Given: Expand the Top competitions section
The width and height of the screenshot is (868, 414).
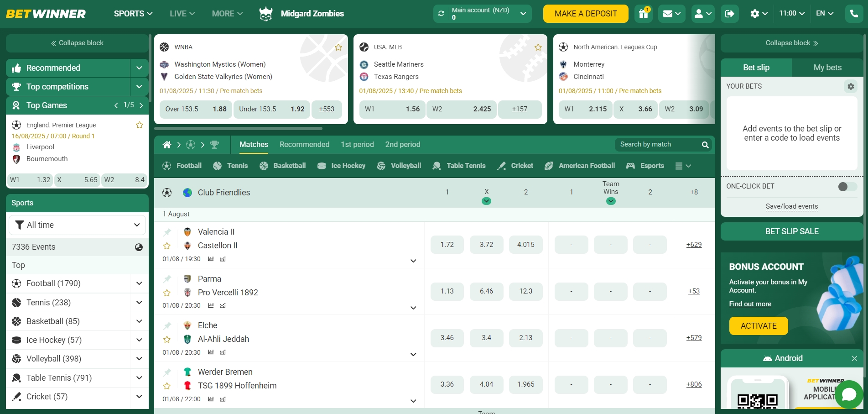Looking at the screenshot, I should (x=139, y=87).
